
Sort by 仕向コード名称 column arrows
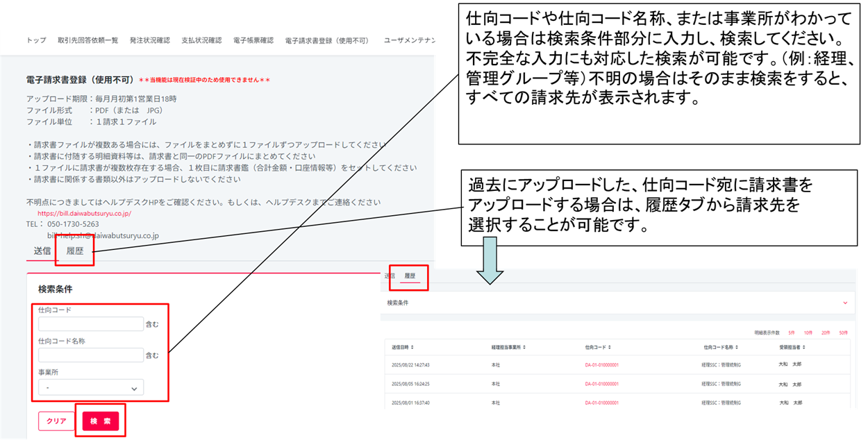736,347
